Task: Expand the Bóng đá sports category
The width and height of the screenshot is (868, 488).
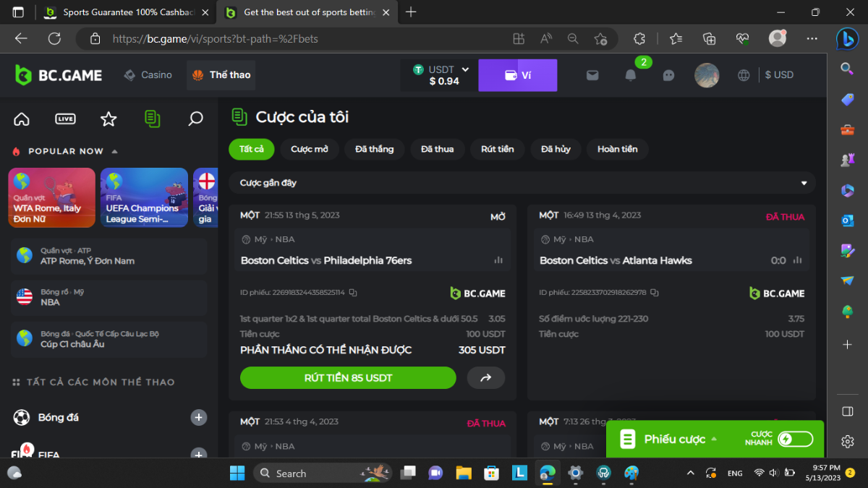Action: pyautogui.click(x=198, y=417)
